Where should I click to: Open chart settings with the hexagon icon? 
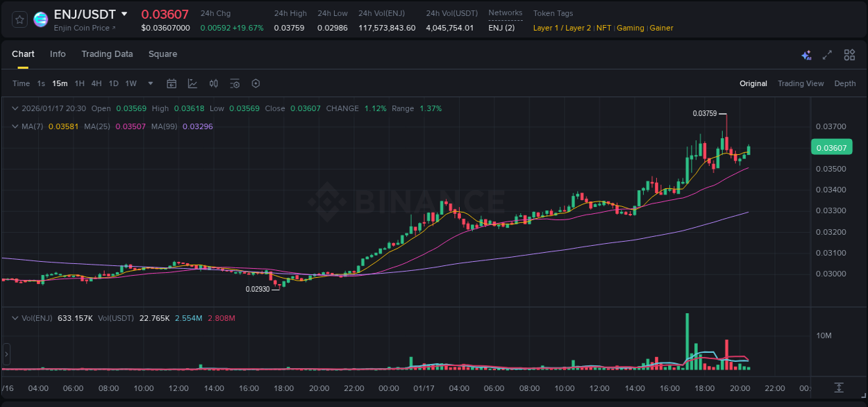pyautogui.click(x=256, y=83)
